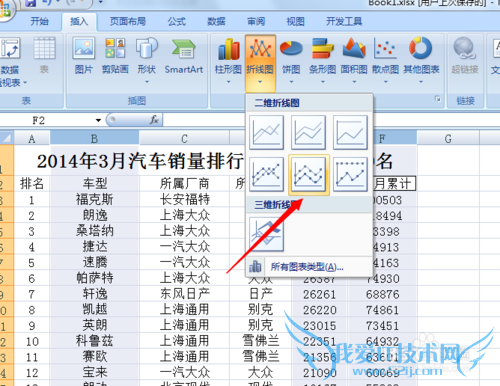Expand the PivotTable (数据透视表) dropdown arrow
The height and width of the screenshot is (386, 500).
tap(25, 82)
